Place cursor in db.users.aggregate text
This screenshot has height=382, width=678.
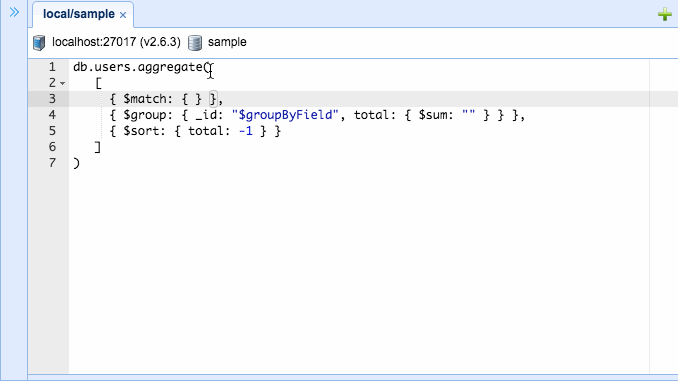click(x=138, y=67)
